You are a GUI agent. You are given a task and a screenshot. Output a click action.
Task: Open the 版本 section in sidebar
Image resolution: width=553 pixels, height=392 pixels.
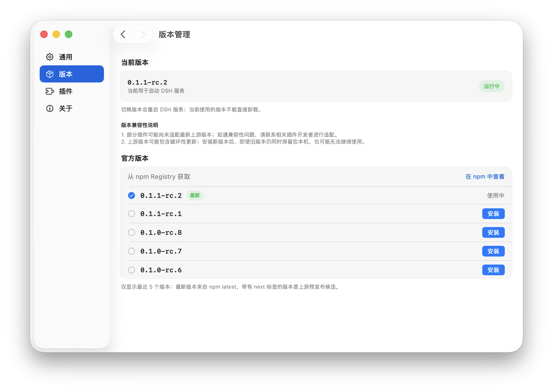(72, 74)
